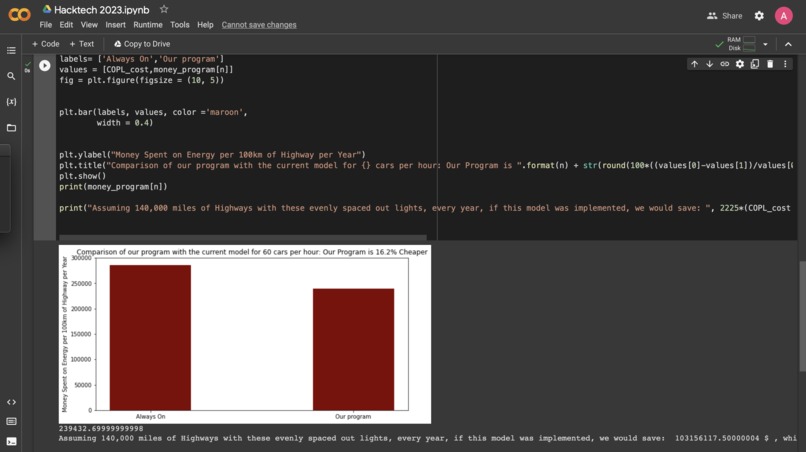Viewport: 806px width, 452px height.
Task: Click the fig = plt.figure line
Action: (x=141, y=80)
